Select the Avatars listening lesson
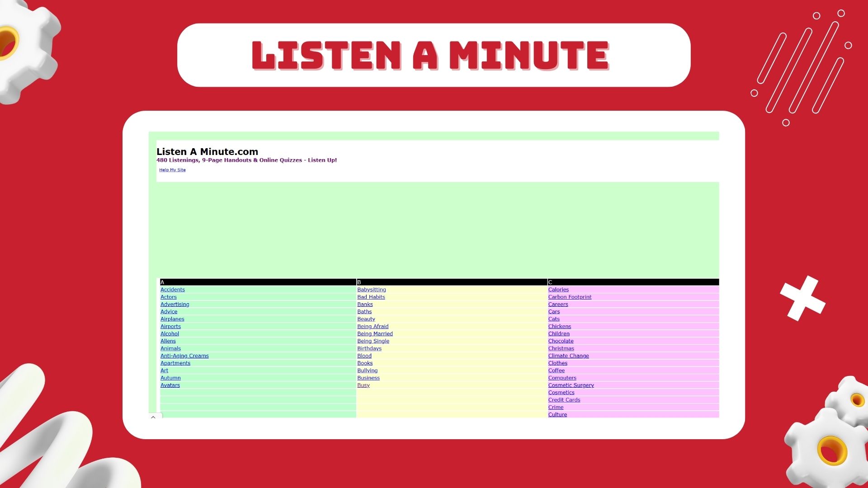 (x=170, y=385)
